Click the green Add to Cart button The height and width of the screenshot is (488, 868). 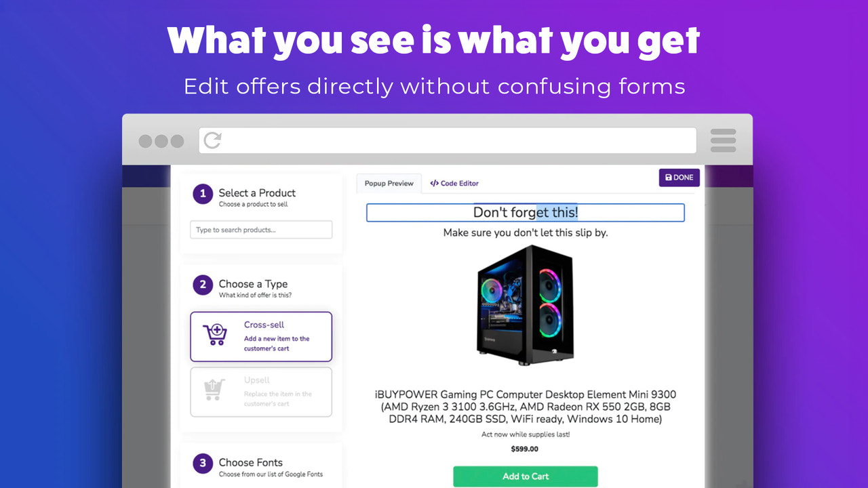click(526, 476)
